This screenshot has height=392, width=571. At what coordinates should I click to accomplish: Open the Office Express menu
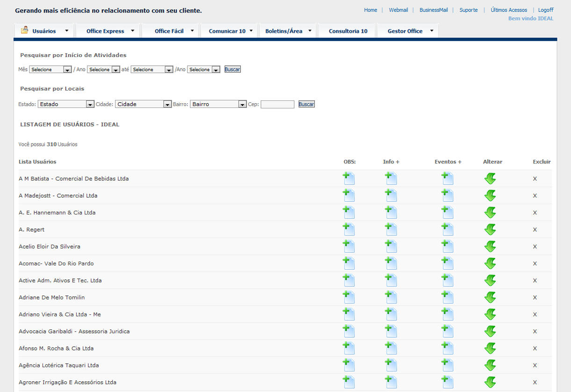tap(108, 31)
